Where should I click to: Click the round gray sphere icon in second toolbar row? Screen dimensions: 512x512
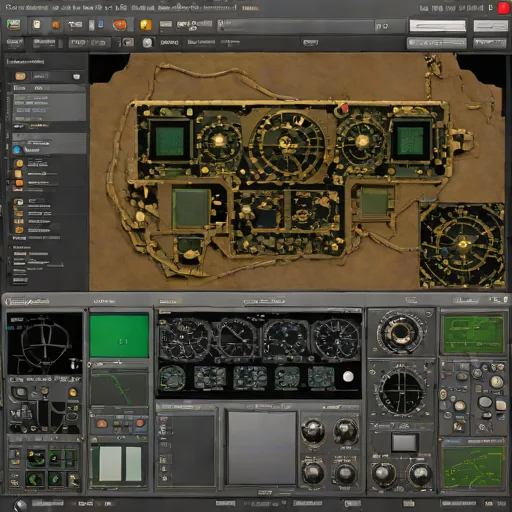147,42
